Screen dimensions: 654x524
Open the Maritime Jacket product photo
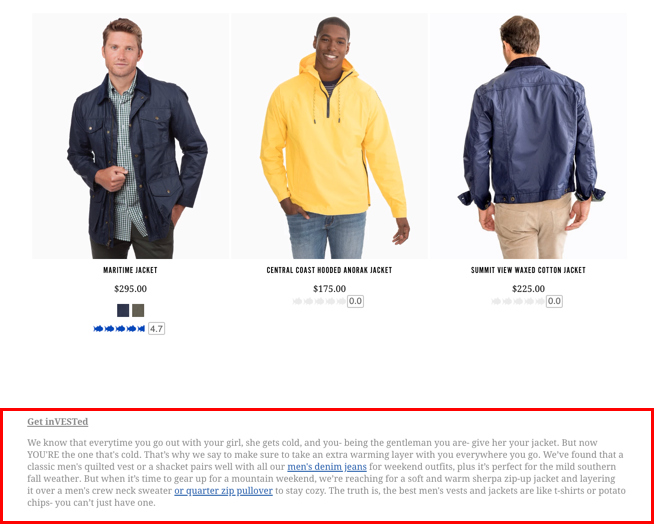[x=130, y=136]
